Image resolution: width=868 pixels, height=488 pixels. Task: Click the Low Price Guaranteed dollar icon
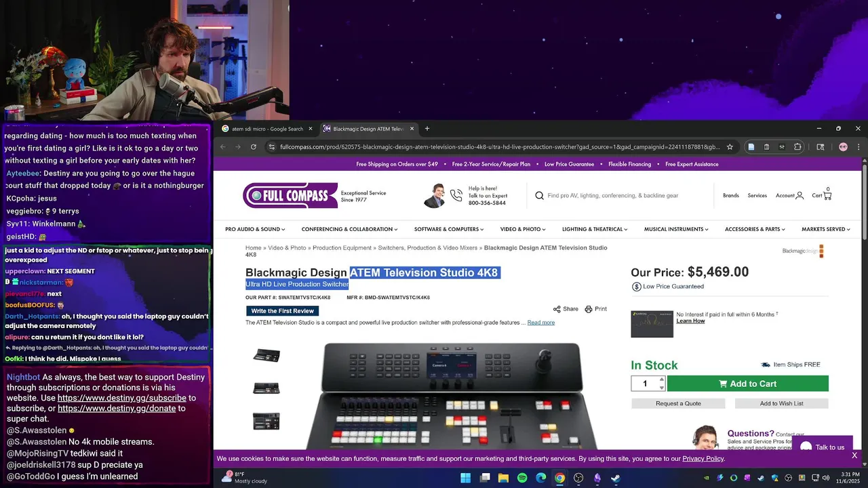(636, 287)
